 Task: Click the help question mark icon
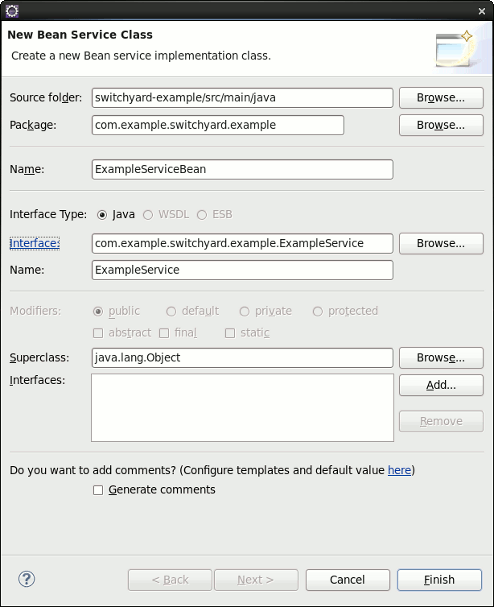click(27, 579)
